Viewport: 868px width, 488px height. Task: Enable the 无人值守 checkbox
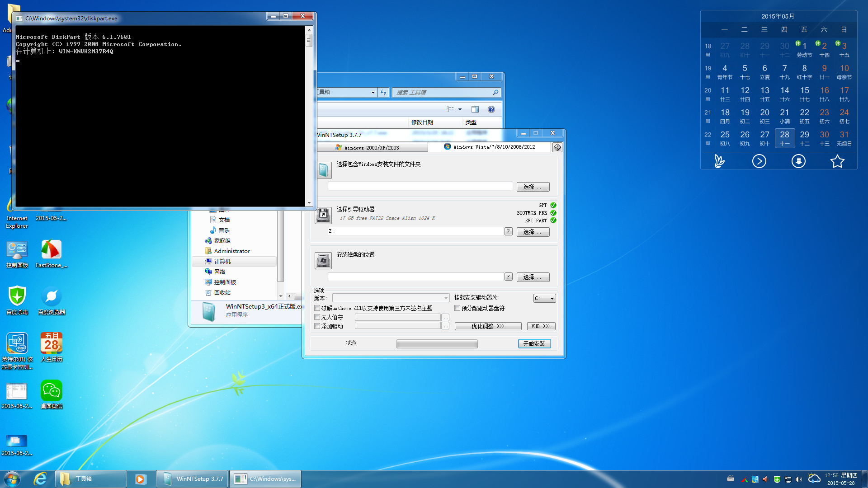click(317, 317)
